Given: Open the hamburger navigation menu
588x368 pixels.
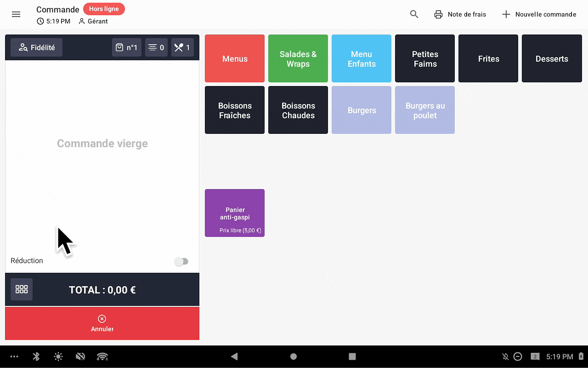Looking at the screenshot, I should pyautogui.click(x=16, y=14).
